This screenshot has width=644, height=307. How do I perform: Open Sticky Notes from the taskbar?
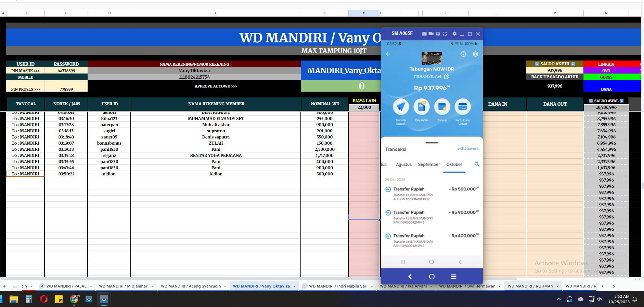[59, 299]
